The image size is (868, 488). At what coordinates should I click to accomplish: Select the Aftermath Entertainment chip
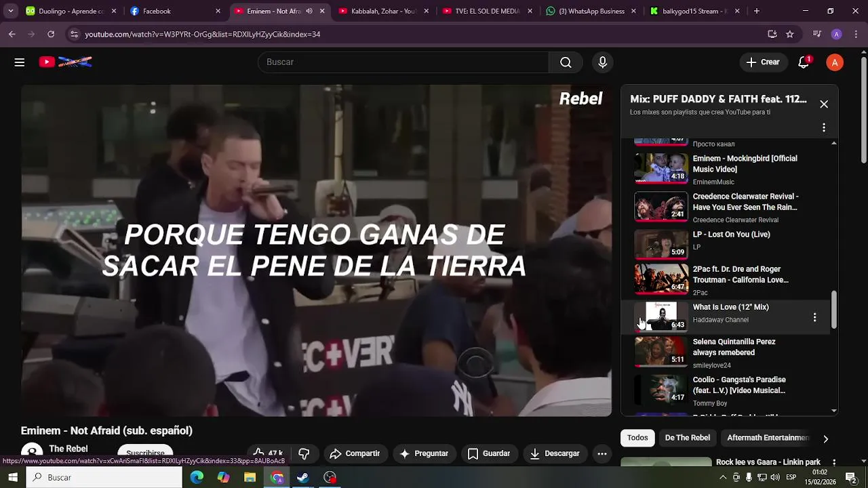[768, 438]
